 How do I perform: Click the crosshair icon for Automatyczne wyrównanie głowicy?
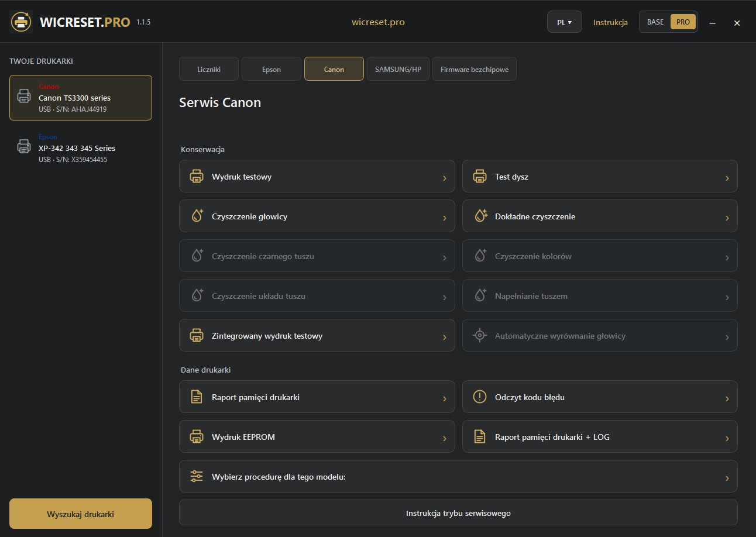point(480,336)
